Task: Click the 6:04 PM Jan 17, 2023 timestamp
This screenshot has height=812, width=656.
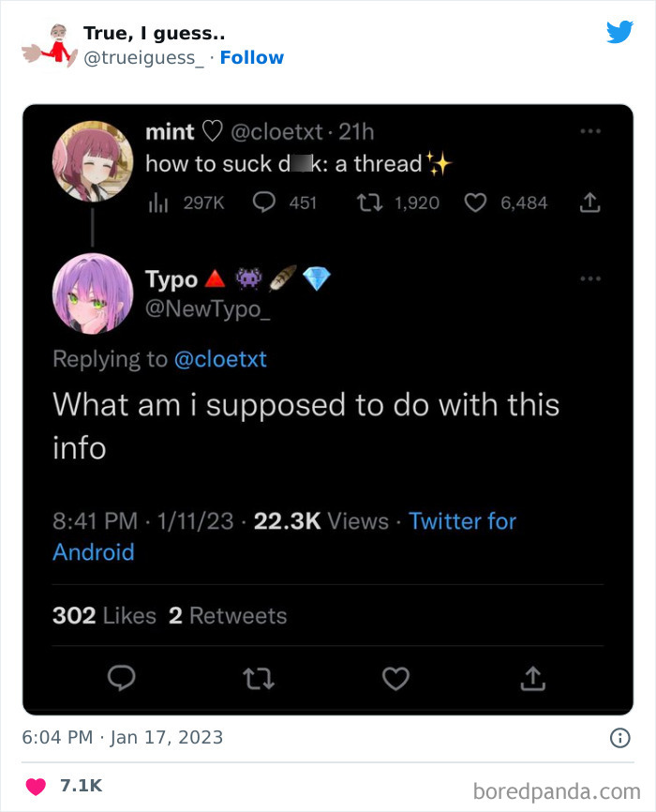Action: pyautogui.click(x=123, y=738)
